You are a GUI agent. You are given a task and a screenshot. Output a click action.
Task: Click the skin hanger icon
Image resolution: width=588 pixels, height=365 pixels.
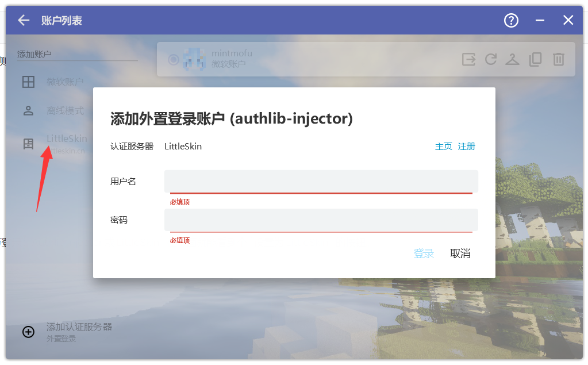click(x=512, y=59)
